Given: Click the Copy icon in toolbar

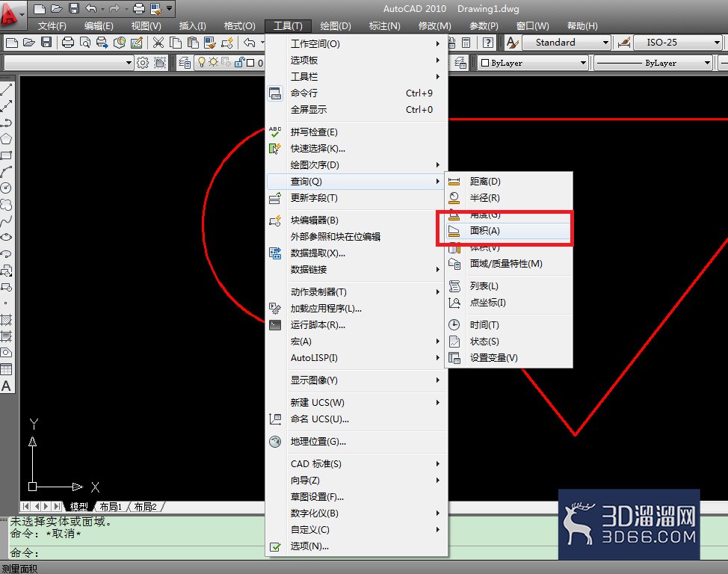Looking at the screenshot, I should click(x=176, y=43).
